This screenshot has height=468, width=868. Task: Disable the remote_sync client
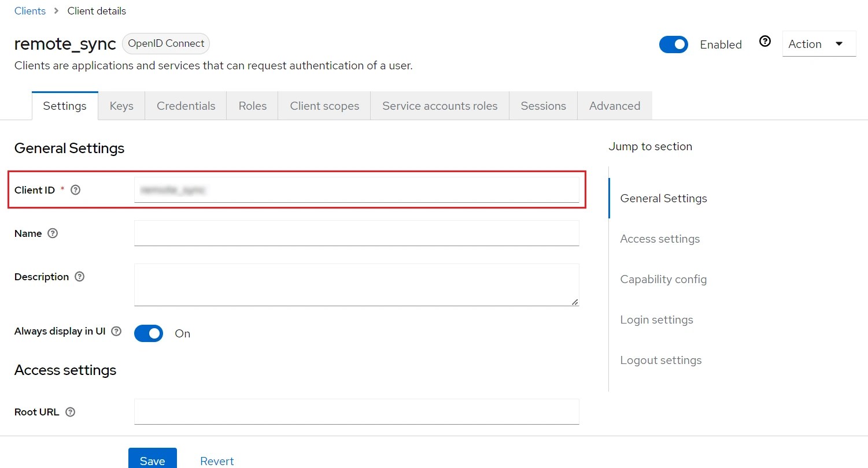(674, 44)
